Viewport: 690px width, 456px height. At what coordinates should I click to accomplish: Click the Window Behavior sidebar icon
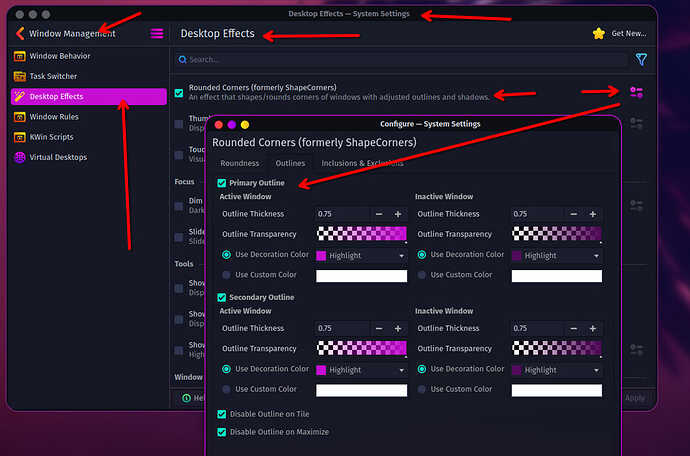[19, 56]
